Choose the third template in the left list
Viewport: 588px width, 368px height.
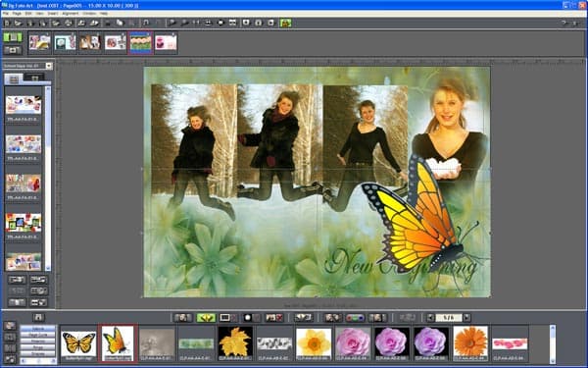[x=24, y=184]
